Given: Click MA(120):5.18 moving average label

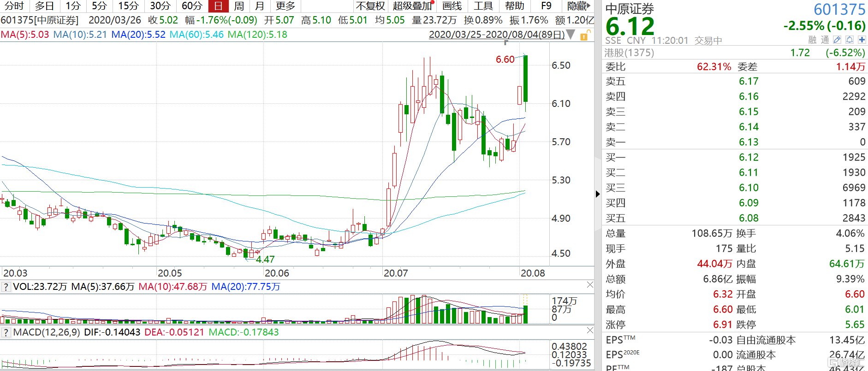Looking at the screenshot, I should point(257,35).
